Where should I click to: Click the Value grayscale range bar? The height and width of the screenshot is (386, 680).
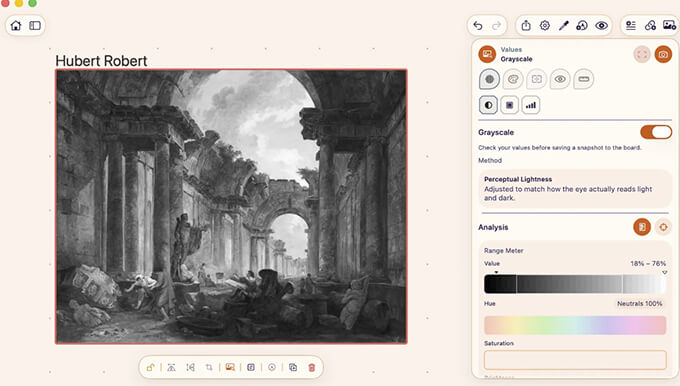pos(575,284)
